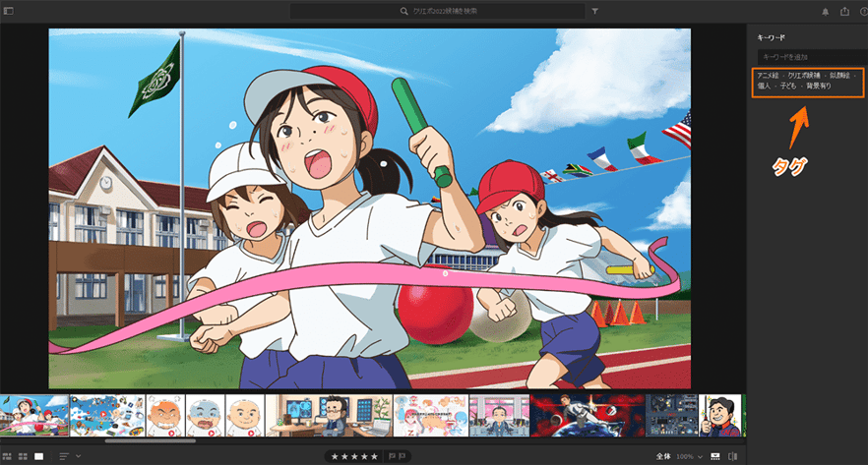Click the アニメ絵 keyword tag
This screenshot has width=868, height=465.
[768, 75]
